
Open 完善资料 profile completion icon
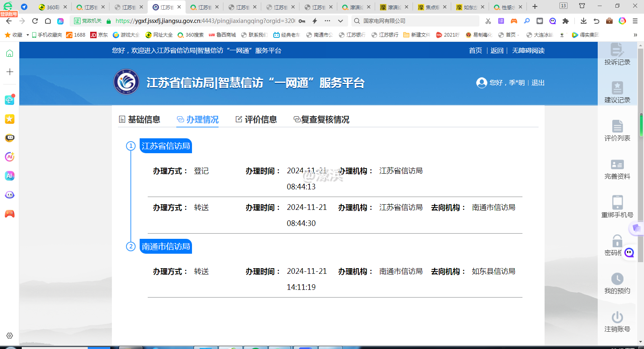coord(617,164)
